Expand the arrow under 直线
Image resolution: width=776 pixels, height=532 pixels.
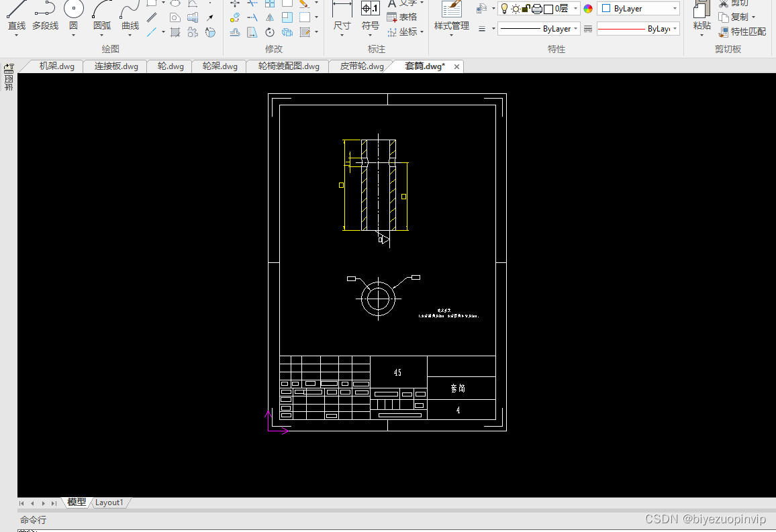(16, 36)
